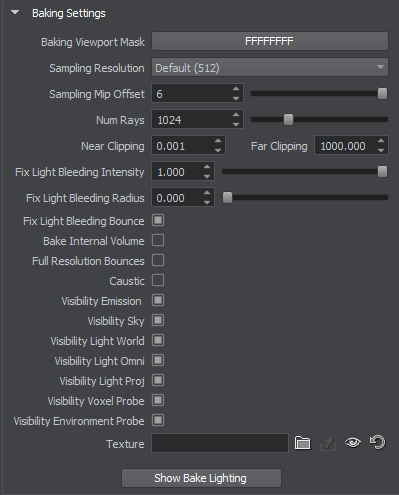Click the Texture preview eye icon

[353, 443]
